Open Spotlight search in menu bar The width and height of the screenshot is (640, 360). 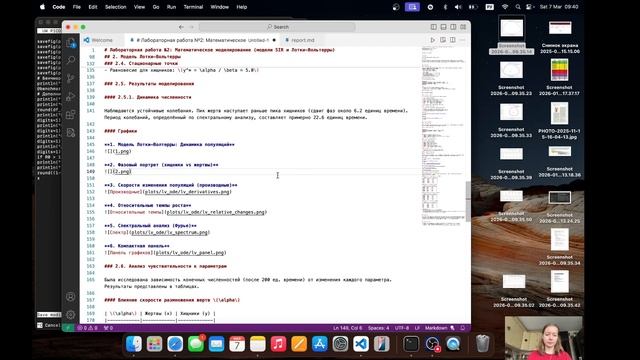(x=518, y=7)
